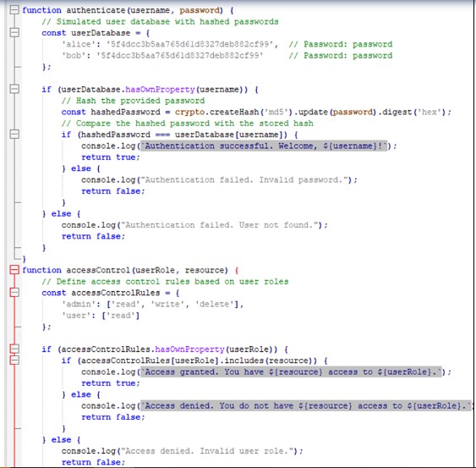Collapse the userDatabase.hasOwnProperty if block fold
The height and width of the screenshot is (468, 476).
[x=14, y=89]
